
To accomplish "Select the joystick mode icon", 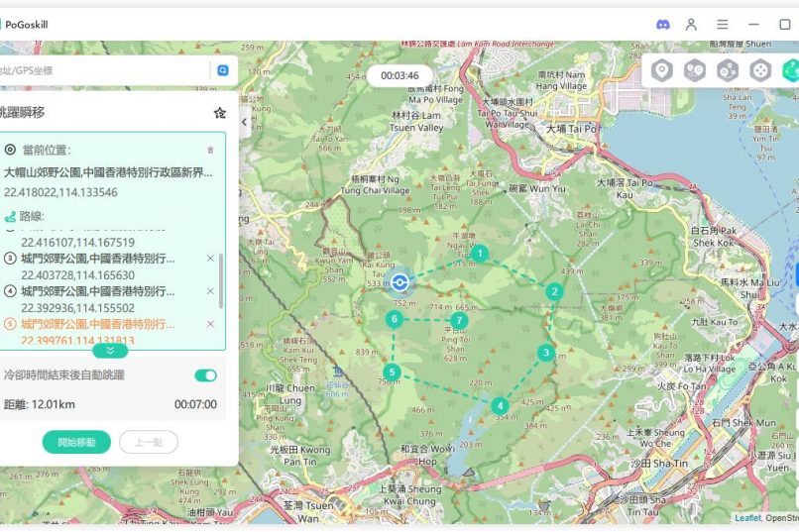I will tap(760, 70).
